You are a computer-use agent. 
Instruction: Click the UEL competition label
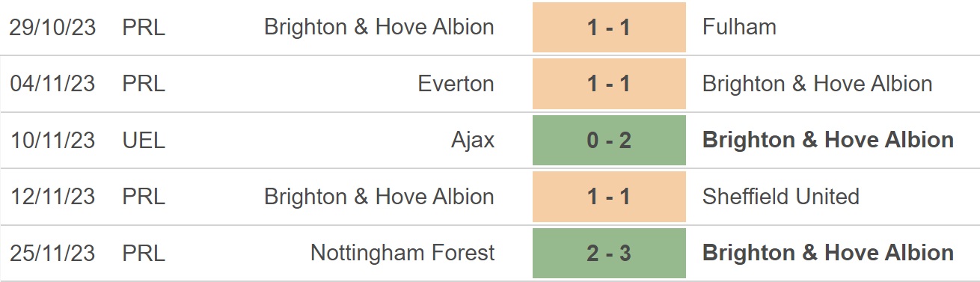click(144, 140)
